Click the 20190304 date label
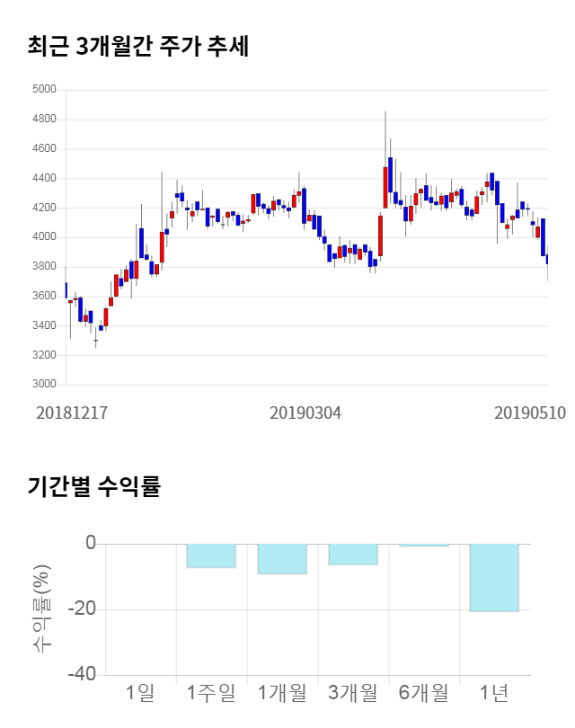The height and width of the screenshot is (728, 575). click(x=305, y=413)
